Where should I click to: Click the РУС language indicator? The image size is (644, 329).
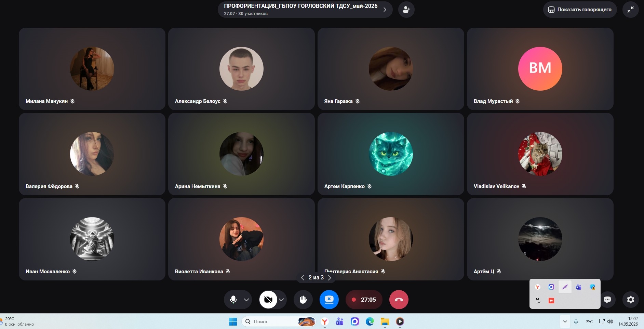[x=589, y=321]
